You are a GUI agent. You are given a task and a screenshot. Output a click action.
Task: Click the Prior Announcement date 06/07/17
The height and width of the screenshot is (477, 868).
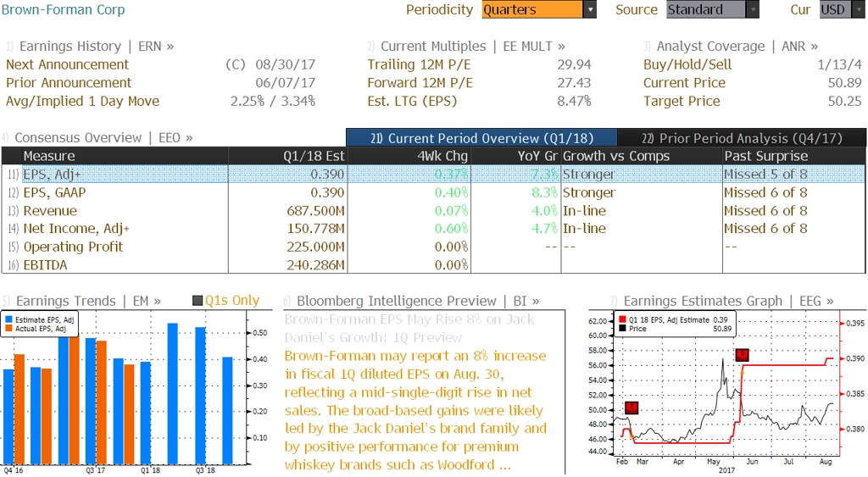point(285,83)
